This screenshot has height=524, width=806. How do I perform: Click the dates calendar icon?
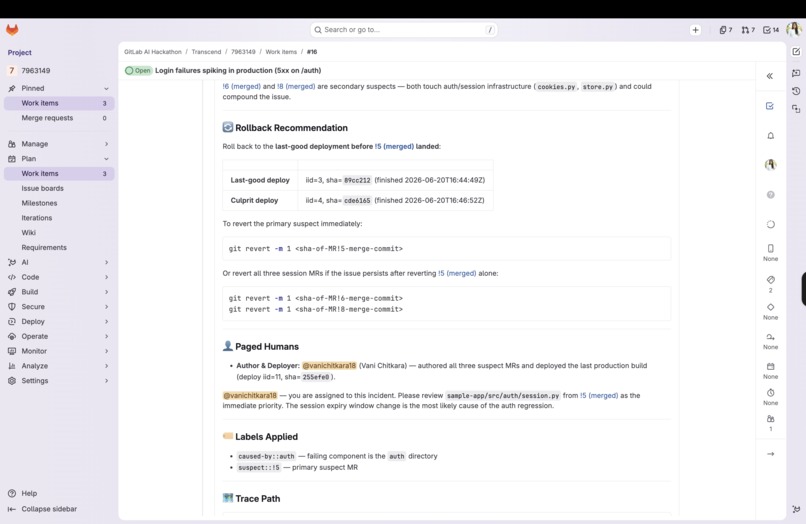point(771,367)
